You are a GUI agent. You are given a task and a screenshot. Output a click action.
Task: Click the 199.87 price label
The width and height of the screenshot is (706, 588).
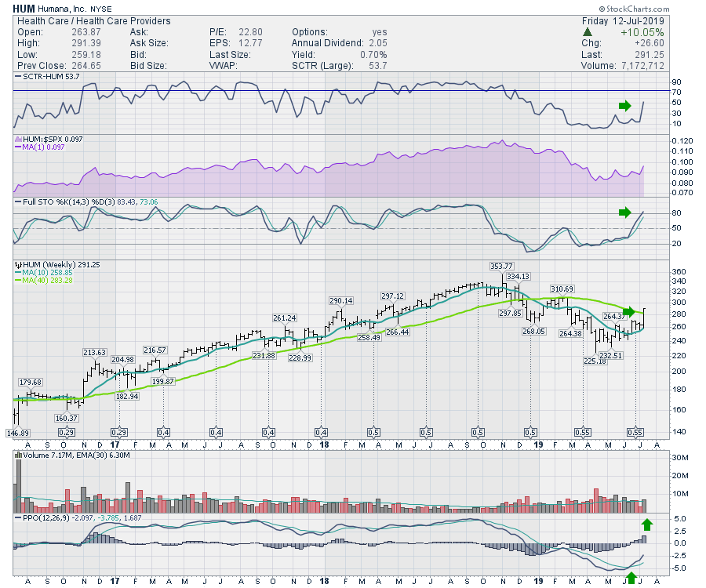coord(163,382)
